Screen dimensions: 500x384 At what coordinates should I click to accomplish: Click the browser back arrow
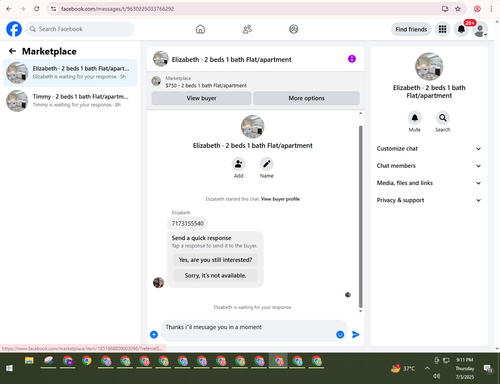point(9,9)
